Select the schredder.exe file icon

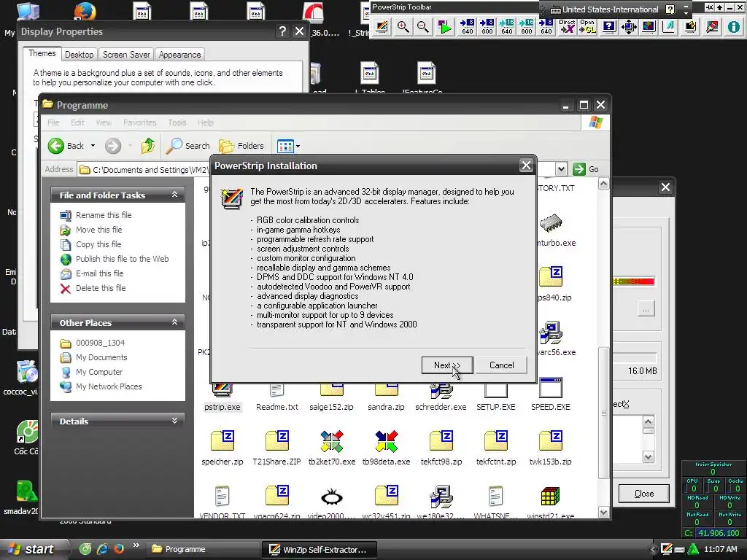441,392
